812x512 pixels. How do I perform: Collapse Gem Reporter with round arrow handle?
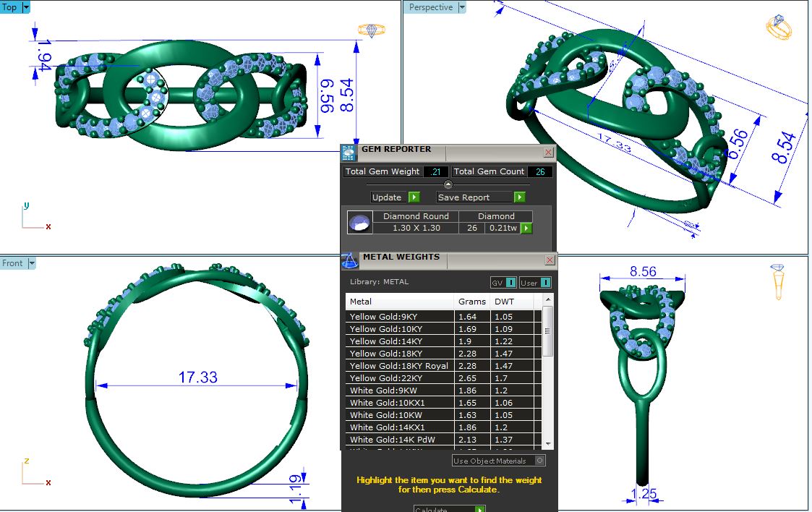(448, 184)
